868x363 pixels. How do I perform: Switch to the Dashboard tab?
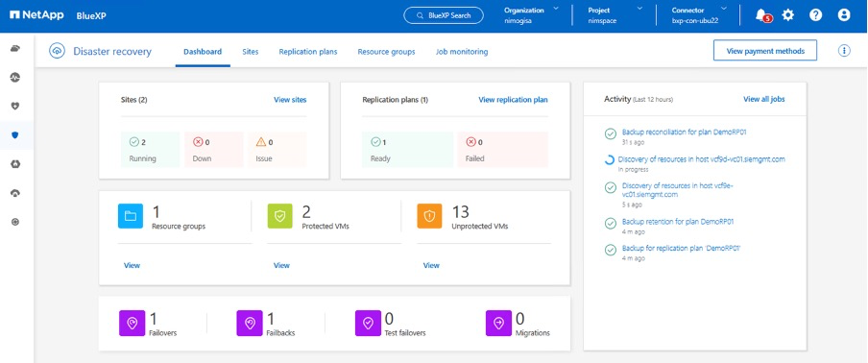click(203, 52)
